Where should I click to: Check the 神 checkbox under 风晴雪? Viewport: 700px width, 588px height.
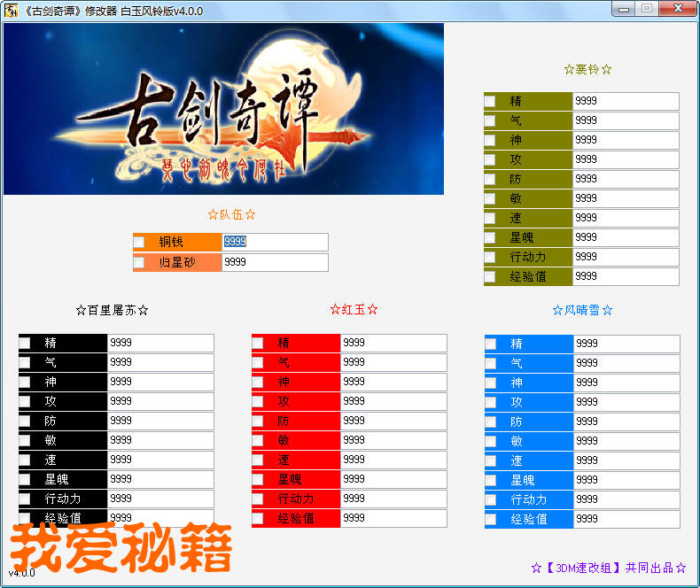point(491,383)
